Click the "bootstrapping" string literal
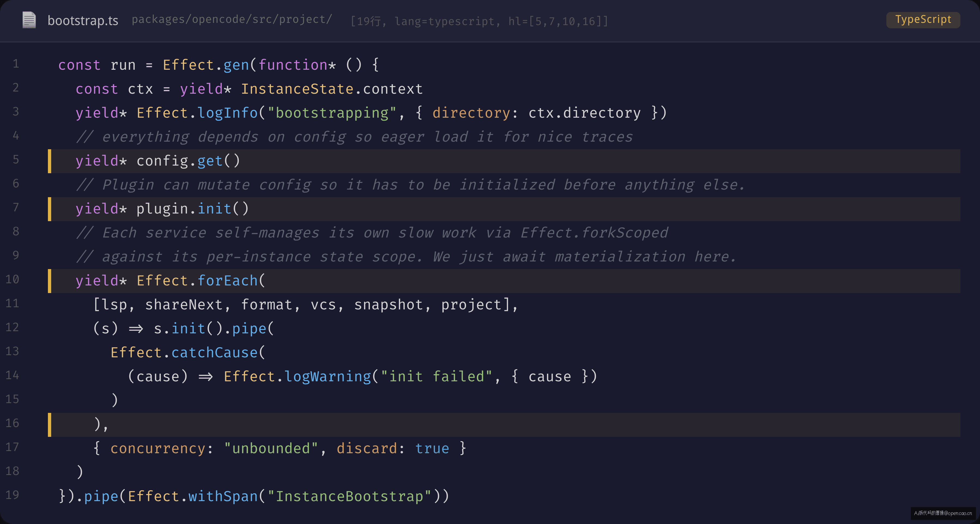The height and width of the screenshot is (524, 980). 332,113
